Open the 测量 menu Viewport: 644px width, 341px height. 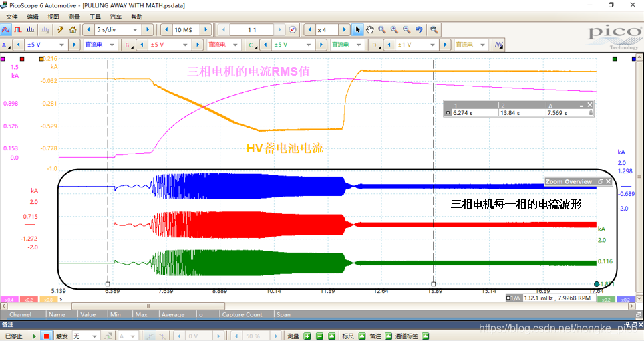(74, 17)
